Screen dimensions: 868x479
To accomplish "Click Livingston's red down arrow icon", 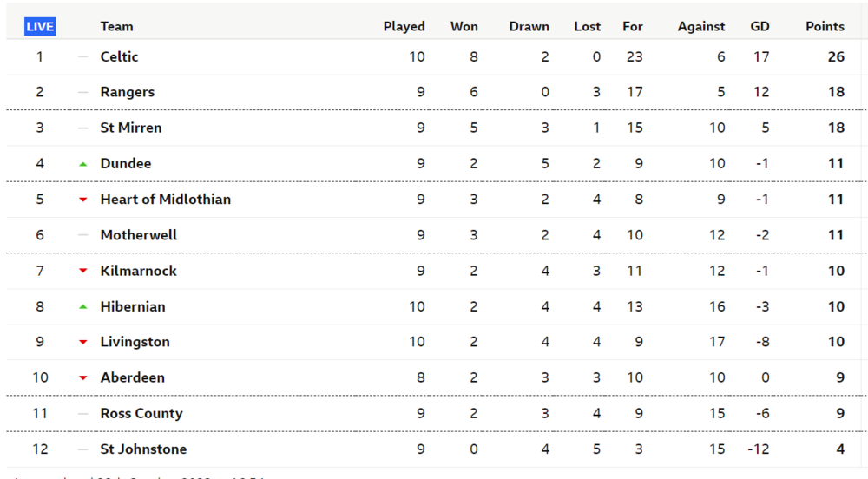I will point(83,343).
